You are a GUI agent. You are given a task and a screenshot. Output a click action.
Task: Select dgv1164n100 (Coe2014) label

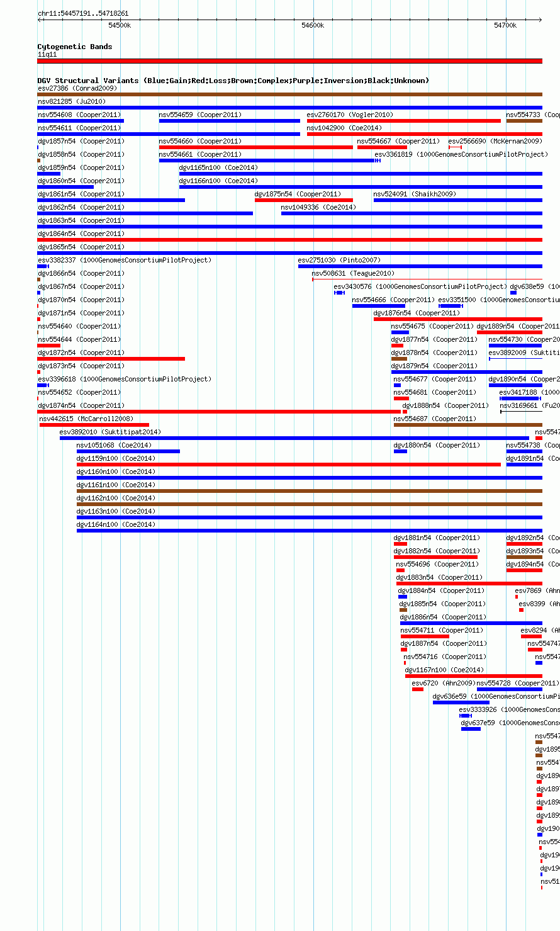[x=116, y=524]
